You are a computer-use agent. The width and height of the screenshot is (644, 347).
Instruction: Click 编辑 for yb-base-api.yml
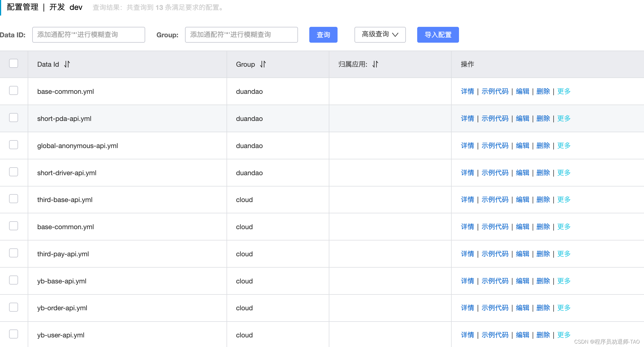pos(523,281)
